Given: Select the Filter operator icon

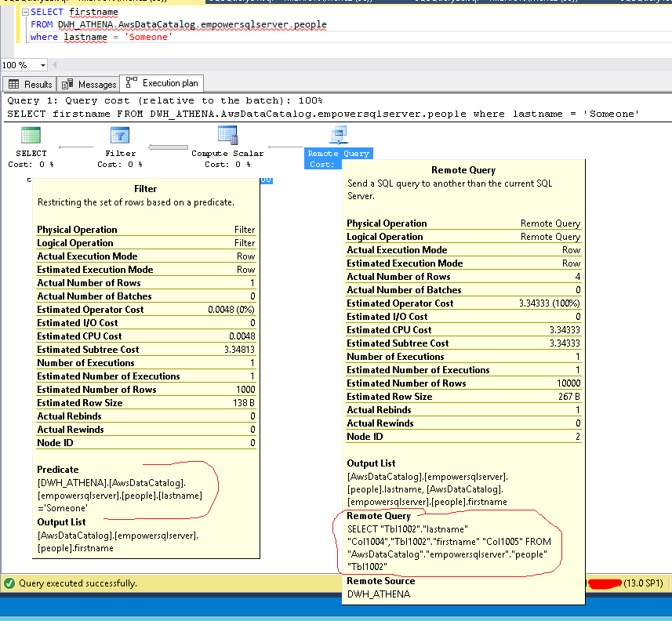Looking at the screenshot, I should click(120, 136).
